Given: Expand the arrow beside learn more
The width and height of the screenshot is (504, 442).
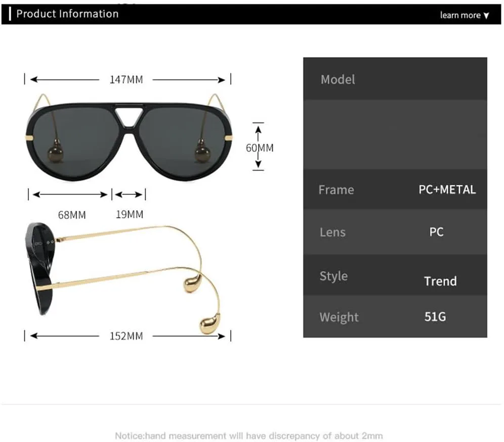Looking at the screenshot, I should point(487,16).
